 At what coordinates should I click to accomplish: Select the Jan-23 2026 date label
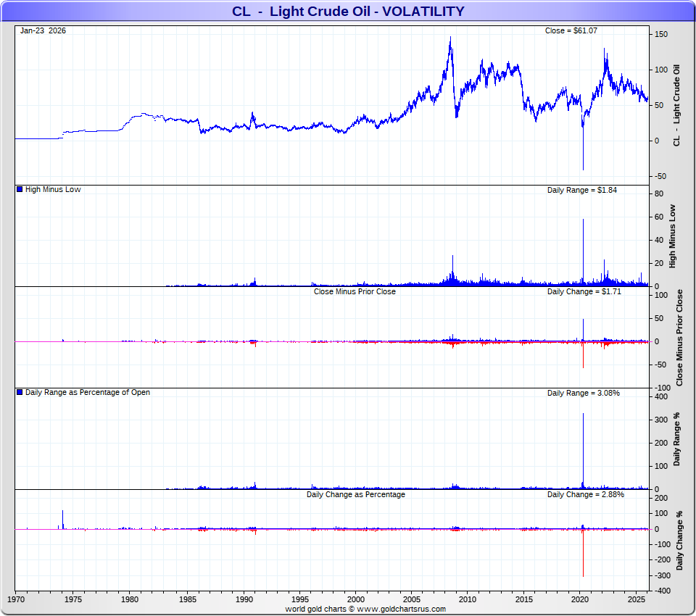(43, 31)
